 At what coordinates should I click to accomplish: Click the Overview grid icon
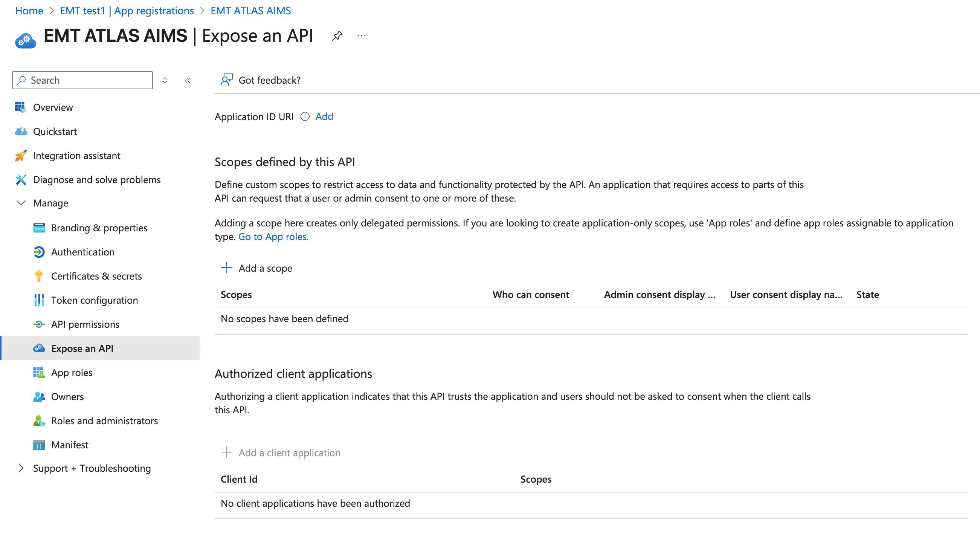(x=21, y=107)
